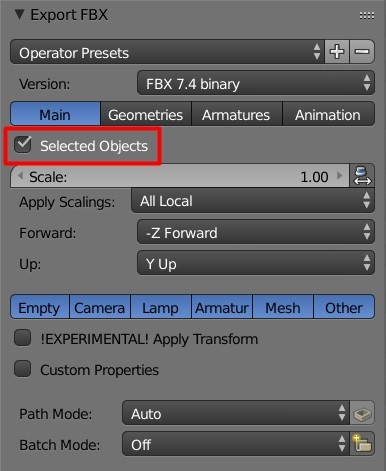
Task: Uncheck the Selected Objects checkbox
Action: (23, 145)
